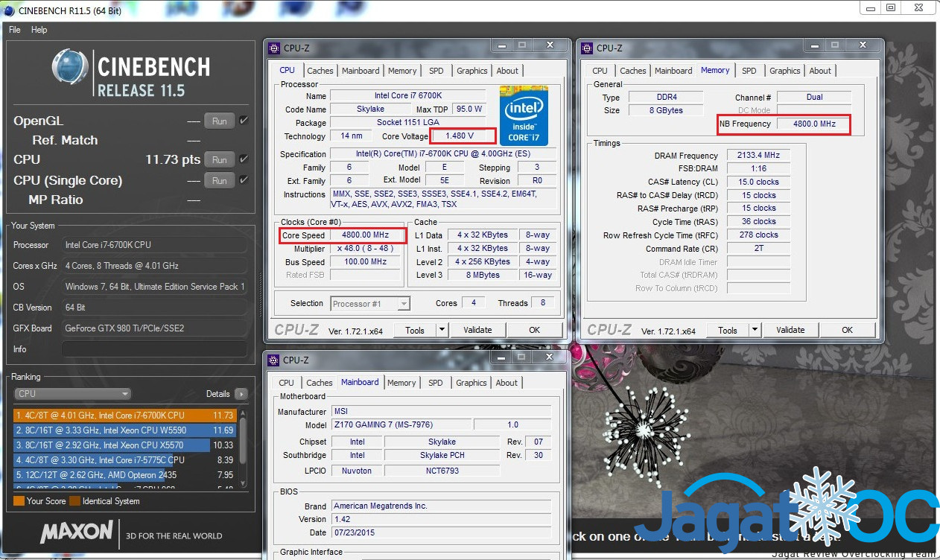The image size is (940, 560).
Task: Open the File menu in Cinebench
Action: tap(14, 30)
